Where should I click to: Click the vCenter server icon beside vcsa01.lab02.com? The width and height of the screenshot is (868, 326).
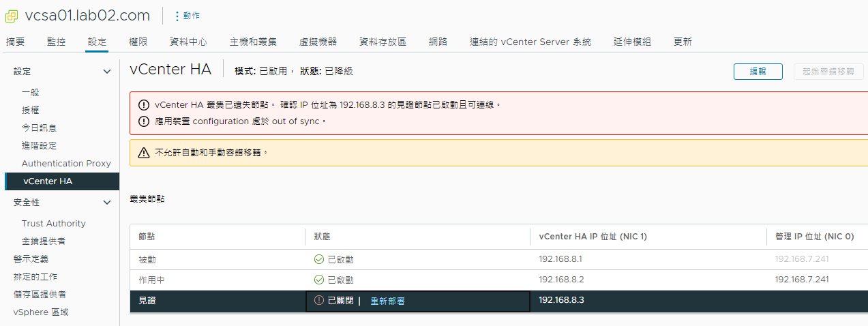tap(12, 15)
